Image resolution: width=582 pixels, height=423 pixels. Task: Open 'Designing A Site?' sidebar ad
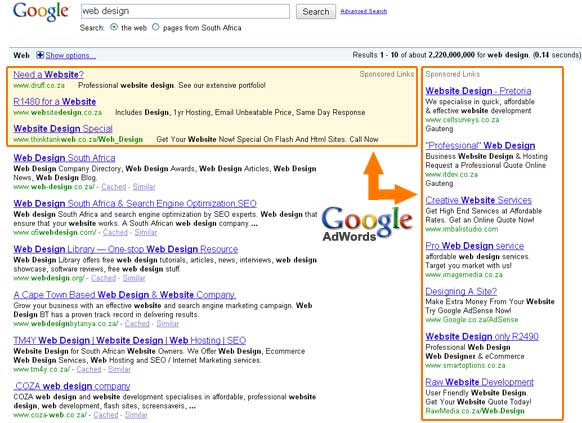(461, 291)
